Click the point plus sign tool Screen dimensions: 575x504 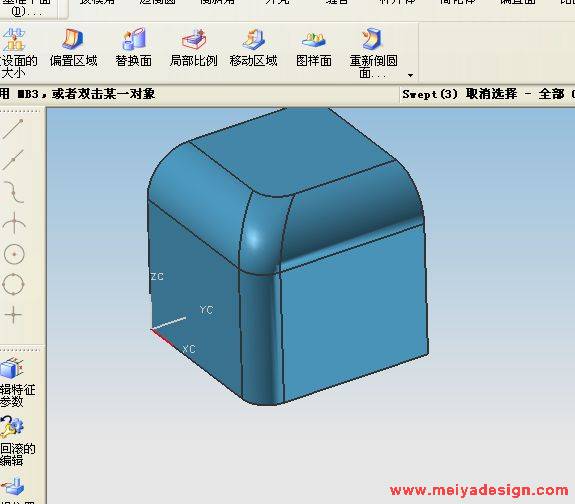point(13,315)
